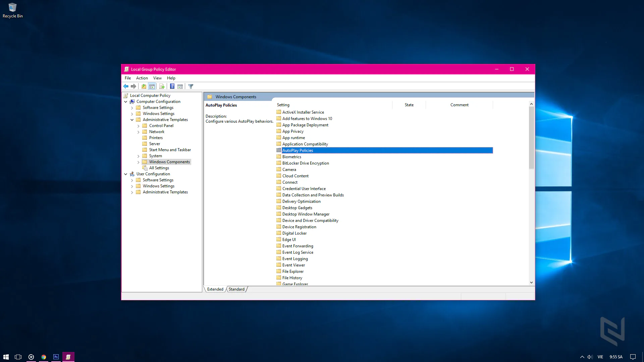Image resolution: width=644 pixels, height=362 pixels.
Task: Open the File menu
Action: (128, 78)
